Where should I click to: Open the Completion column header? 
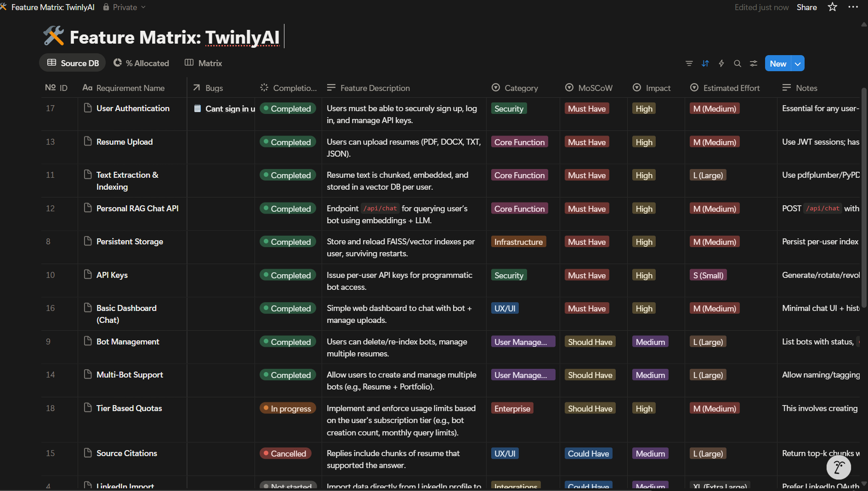pyautogui.click(x=289, y=88)
